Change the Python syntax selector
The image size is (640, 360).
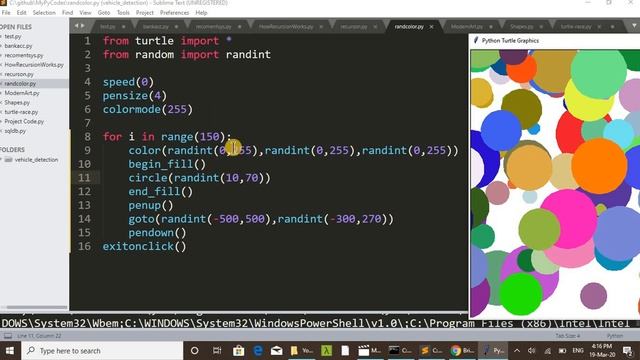point(615,336)
